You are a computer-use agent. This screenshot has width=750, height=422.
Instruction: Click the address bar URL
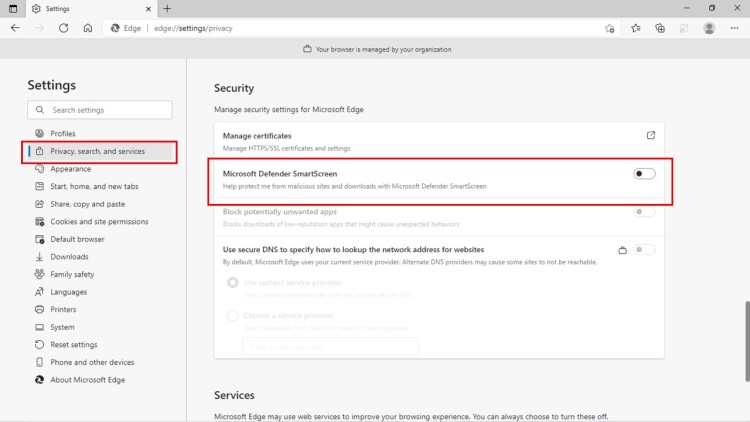tap(193, 28)
